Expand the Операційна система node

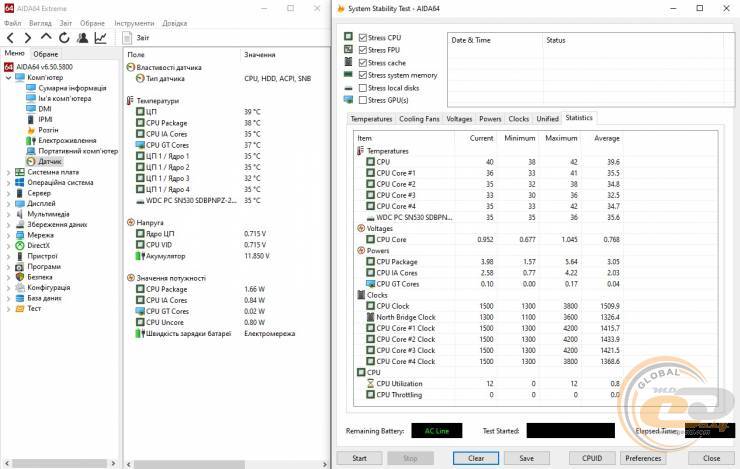(x=8, y=183)
